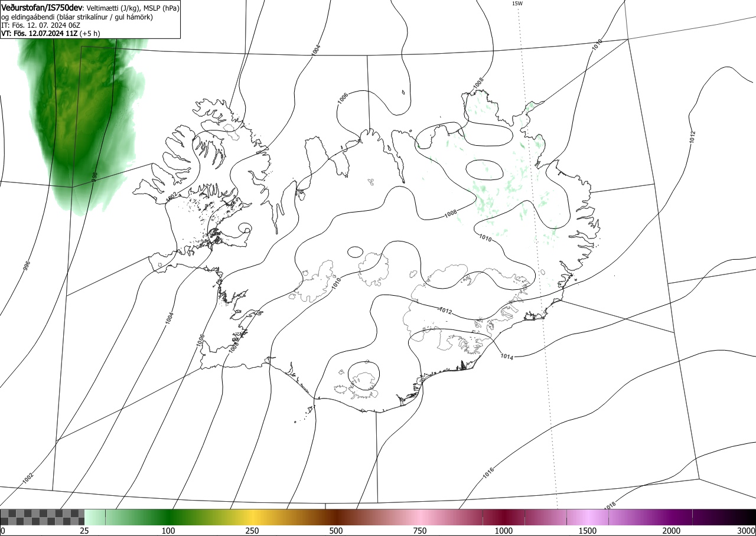Click the 1014 isobar label
This screenshot has width=756, height=536.
[507, 356]
